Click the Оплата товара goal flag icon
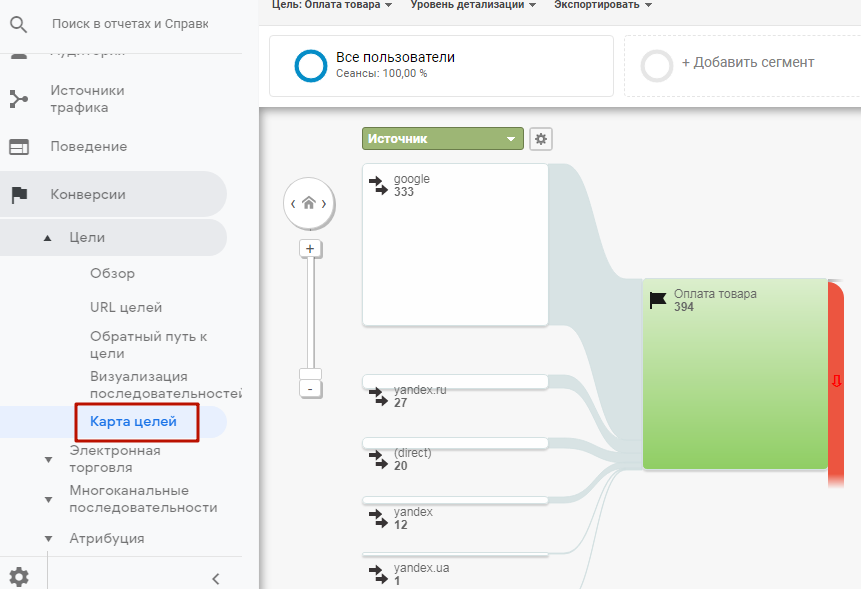The height and width of the screenshot is (589, 861). tap(658, 300)
